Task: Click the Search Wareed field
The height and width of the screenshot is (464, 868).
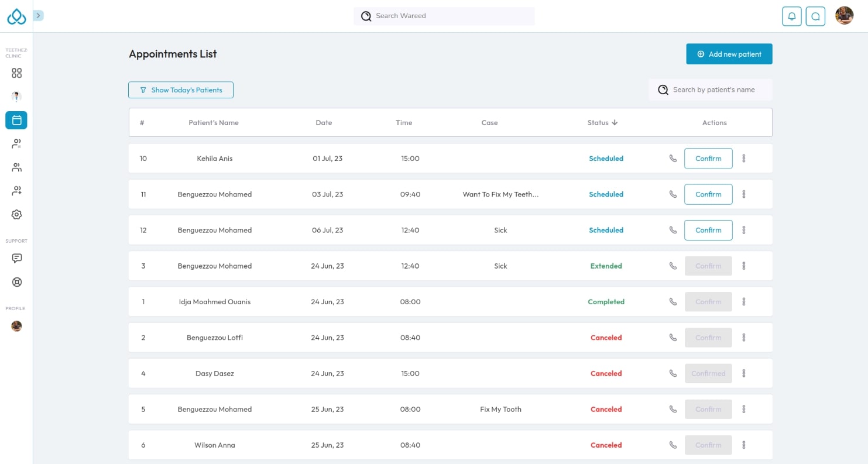Action: 445,16
